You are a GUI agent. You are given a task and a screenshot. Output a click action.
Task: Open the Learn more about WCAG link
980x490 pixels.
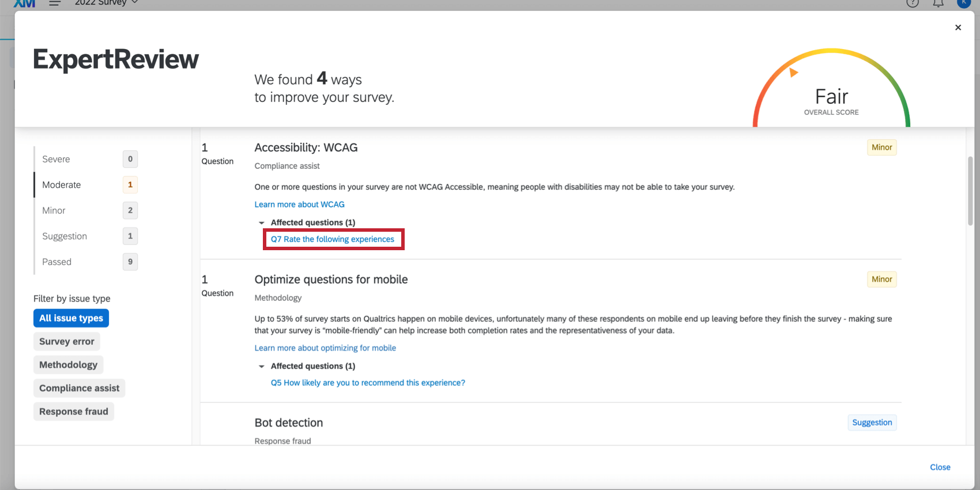tap(300, 205)
